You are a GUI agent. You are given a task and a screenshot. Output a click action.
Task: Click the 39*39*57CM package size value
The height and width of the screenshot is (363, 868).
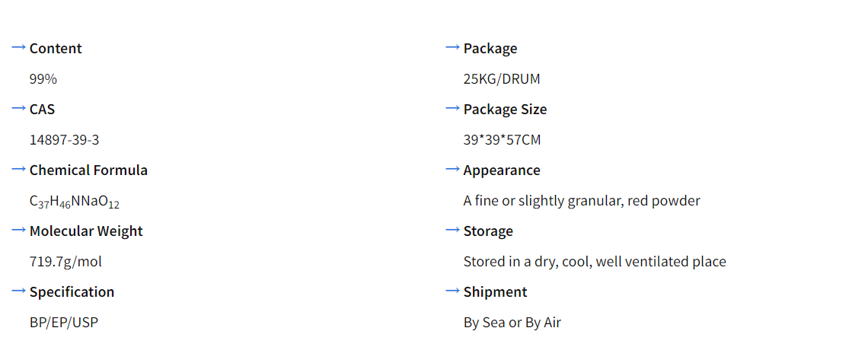502,140
